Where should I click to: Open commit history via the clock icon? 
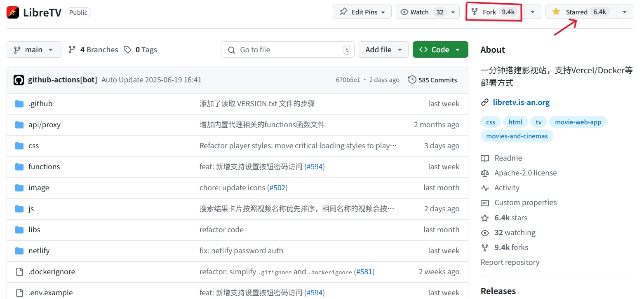412,79
